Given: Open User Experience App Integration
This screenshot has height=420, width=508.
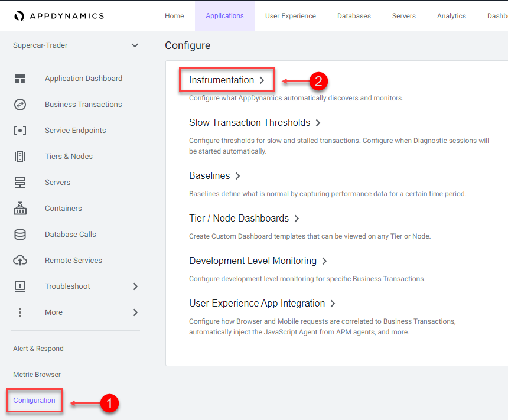Looking at the screenshot, I should (257, 304).
